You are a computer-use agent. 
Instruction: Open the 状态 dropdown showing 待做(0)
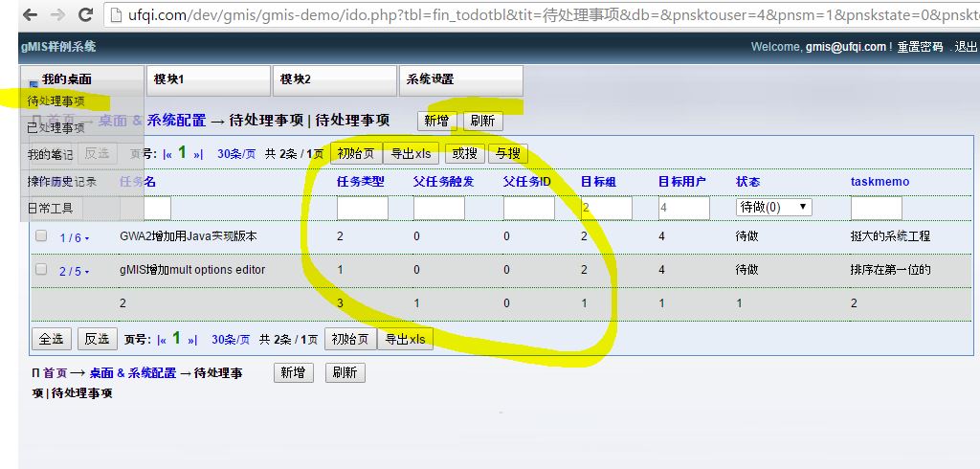click(773, 207)
